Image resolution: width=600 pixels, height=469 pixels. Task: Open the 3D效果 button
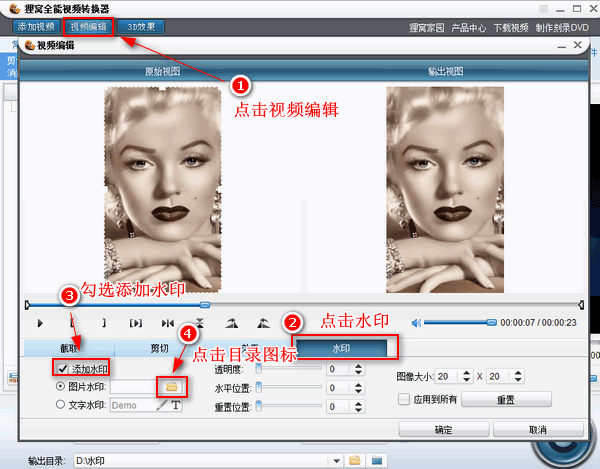(141, 27)
